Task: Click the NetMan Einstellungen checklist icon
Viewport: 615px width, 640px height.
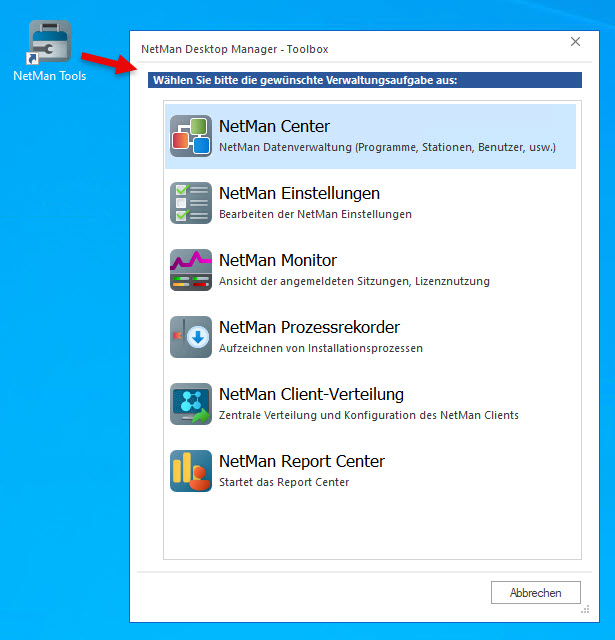Action: tap(190, 203)
